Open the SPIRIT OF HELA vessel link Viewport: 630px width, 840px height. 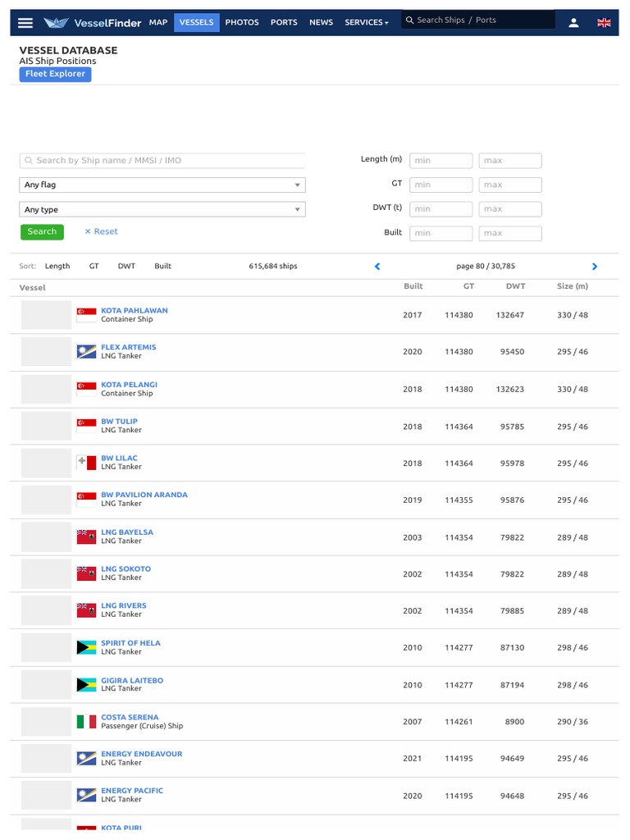point(130,643)
